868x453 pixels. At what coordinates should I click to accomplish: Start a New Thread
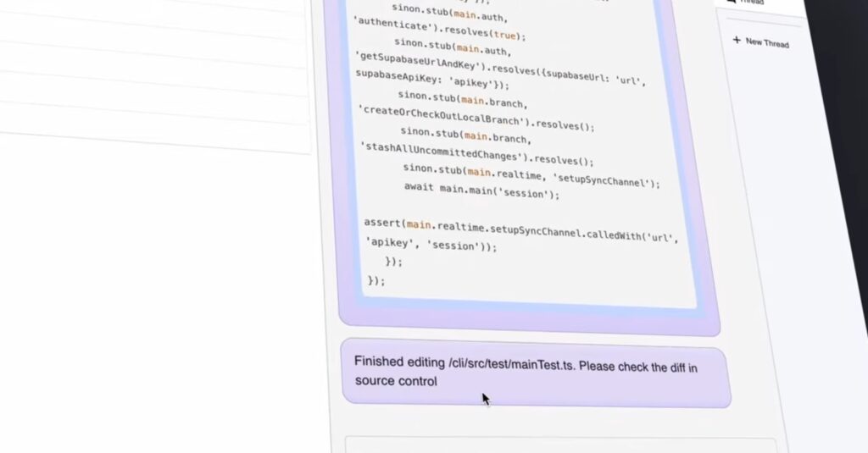tap(760, 42)
